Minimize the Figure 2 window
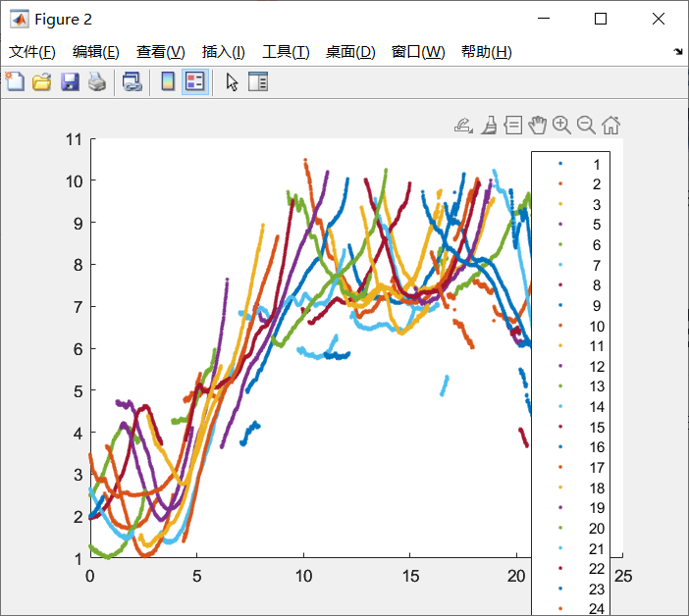Viewport: 689px width, 616px height. pos(544,19)
